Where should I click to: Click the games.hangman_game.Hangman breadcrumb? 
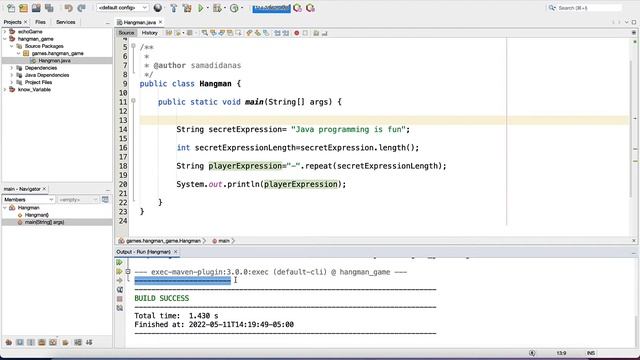point(163,241)
